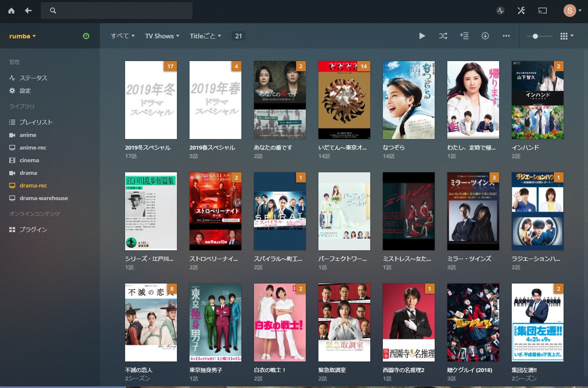The height and width of the screenshot is (388, 588).
Task: Shuffle the library playback
Action: click(x=443, y=36)
